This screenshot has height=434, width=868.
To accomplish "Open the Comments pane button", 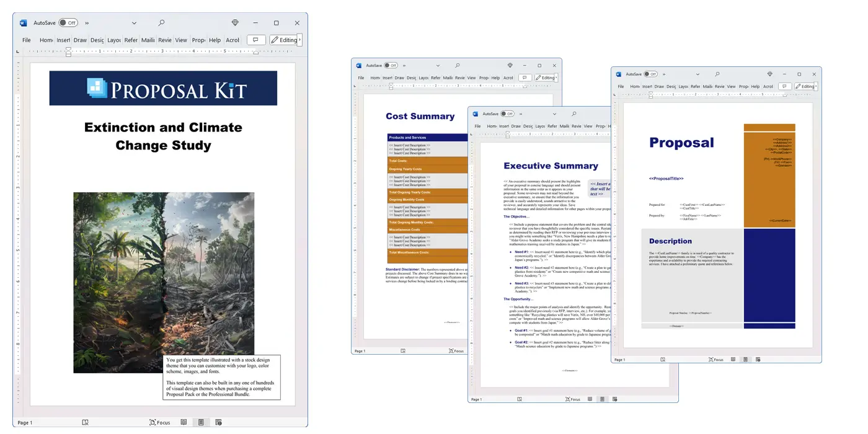I will coord(255,39).
